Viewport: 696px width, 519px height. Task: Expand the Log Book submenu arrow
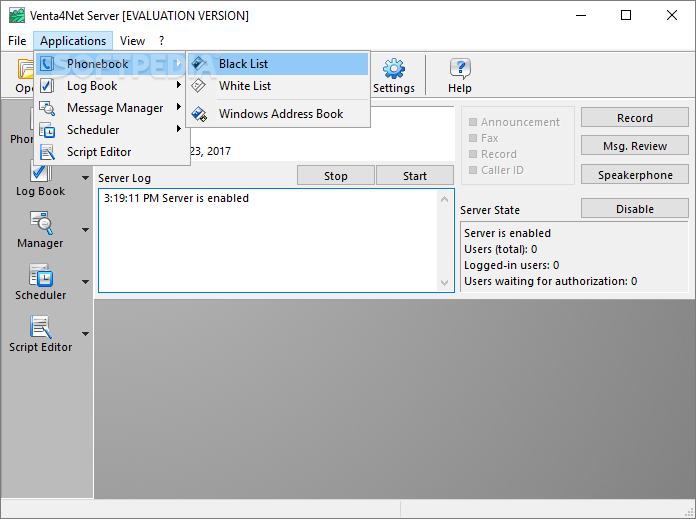[178, 85]
